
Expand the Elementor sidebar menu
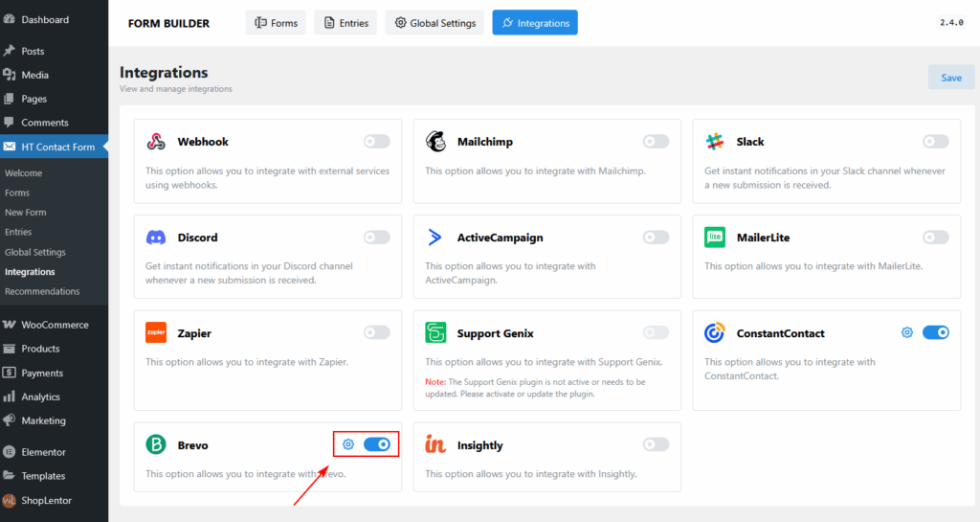coord(43,452)
